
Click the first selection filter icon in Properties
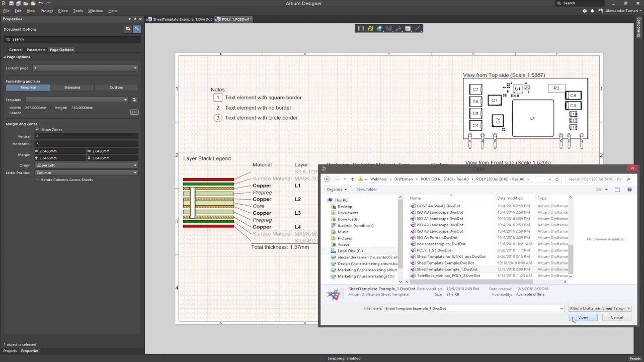coord(128,29)
